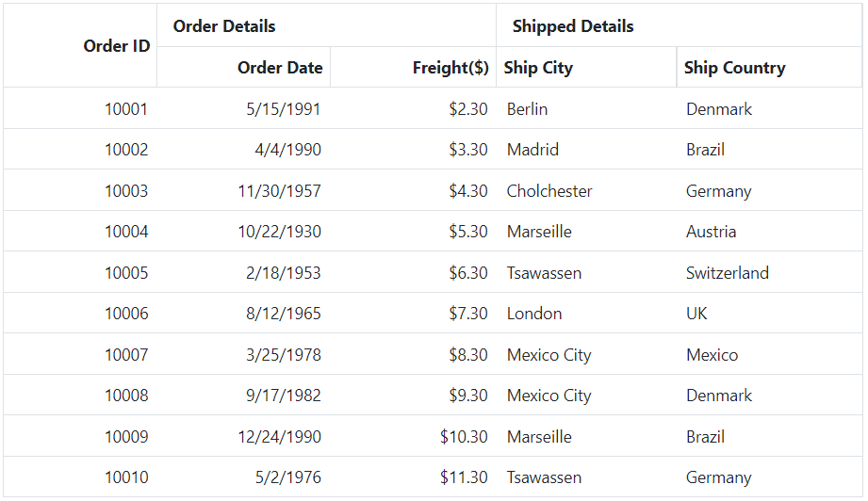
Task: Click the Ship Country column header
Action: tap(769, 67)
